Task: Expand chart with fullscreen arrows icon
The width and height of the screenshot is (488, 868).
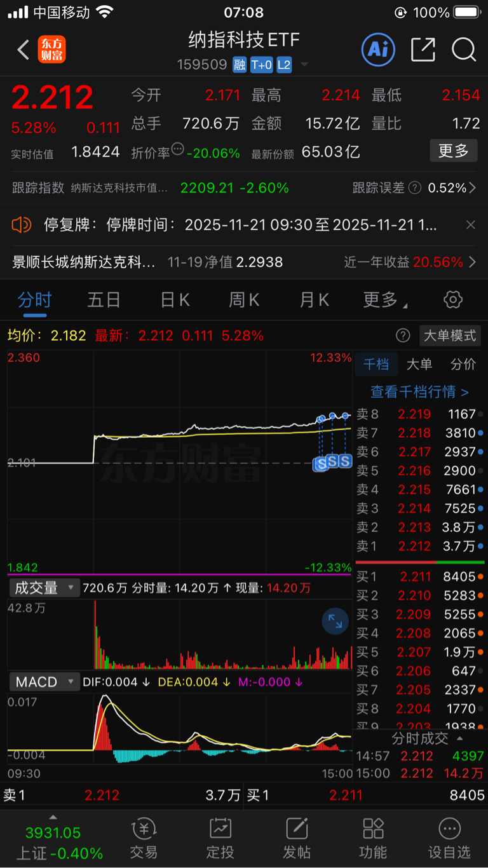Action: point(335,622)
